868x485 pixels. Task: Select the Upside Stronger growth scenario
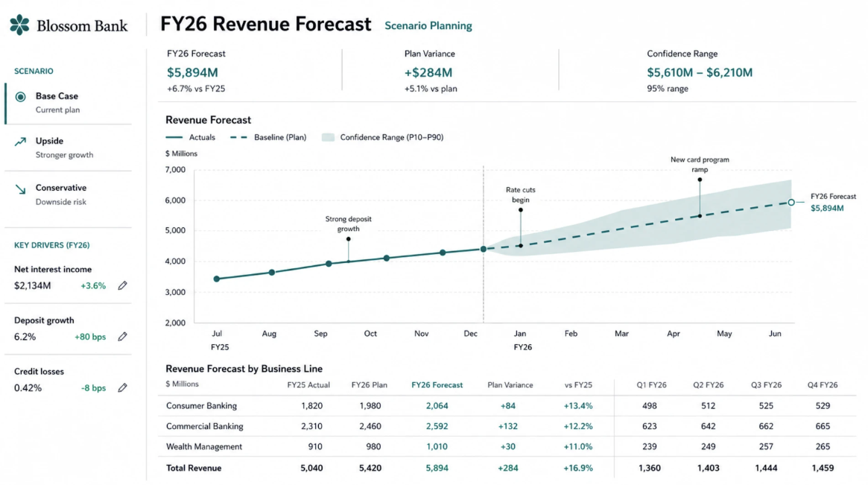click(68, 148)
